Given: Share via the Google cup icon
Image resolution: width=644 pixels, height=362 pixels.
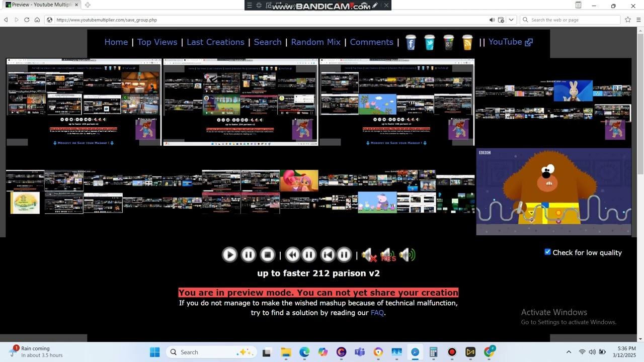Looking at the screenshot, I should click(448, 43).
